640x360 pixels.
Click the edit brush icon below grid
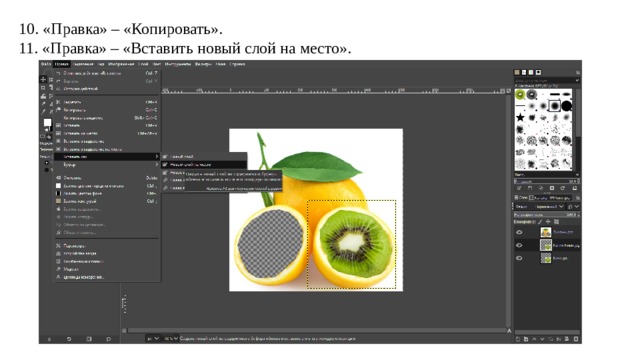(519, 188)
